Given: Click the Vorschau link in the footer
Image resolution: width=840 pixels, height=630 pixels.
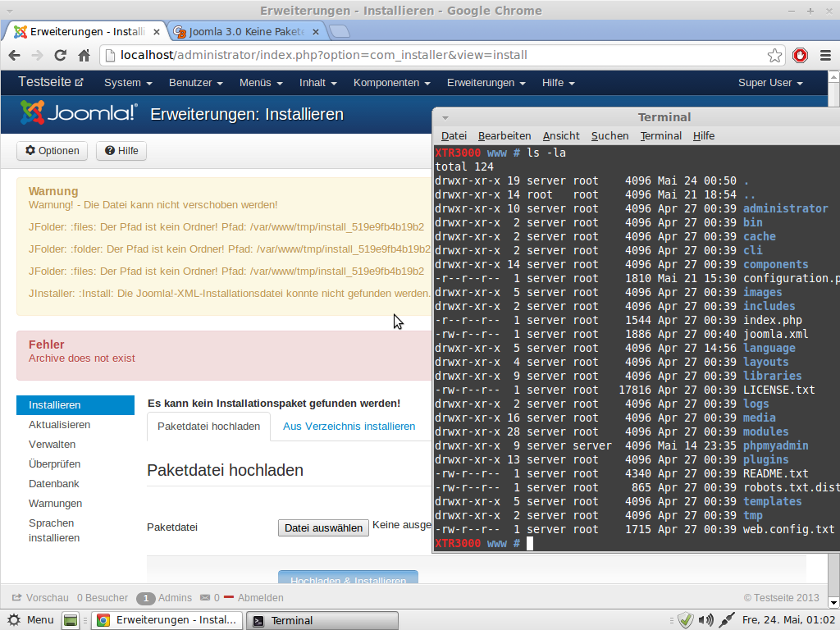Looking at the screenshot, I should point(41,598).
